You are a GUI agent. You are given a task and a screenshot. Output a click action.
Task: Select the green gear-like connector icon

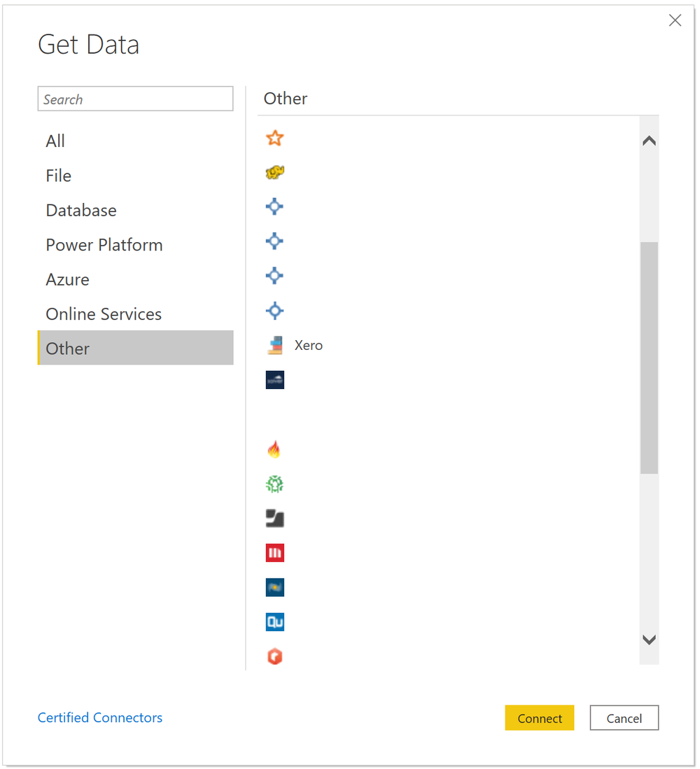point(274,484)
